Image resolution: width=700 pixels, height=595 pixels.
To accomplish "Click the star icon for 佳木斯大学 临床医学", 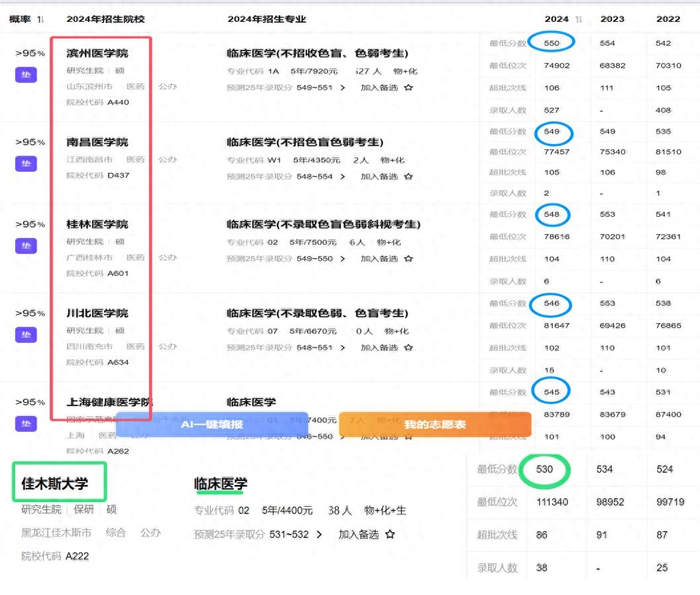I will tap(390, 535).
